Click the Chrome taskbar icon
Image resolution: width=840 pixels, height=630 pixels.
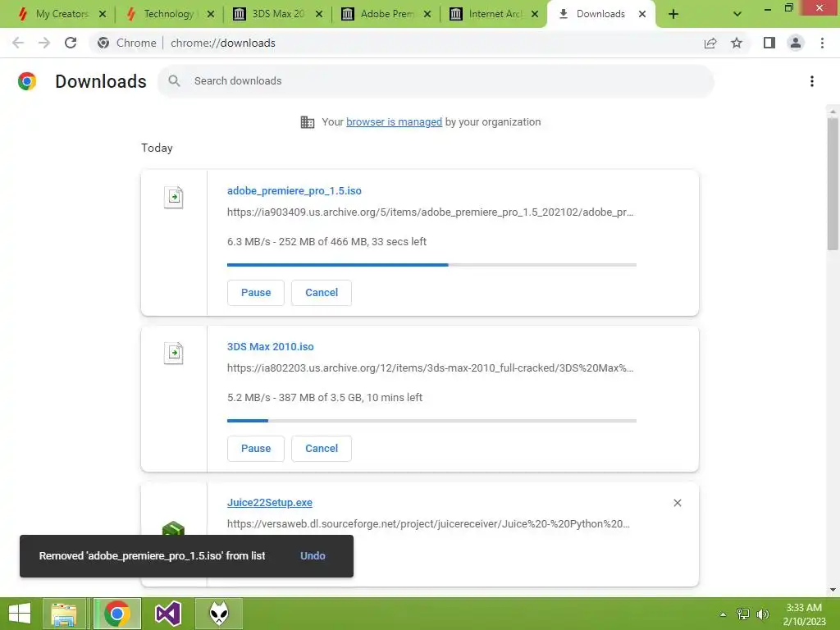117,614
